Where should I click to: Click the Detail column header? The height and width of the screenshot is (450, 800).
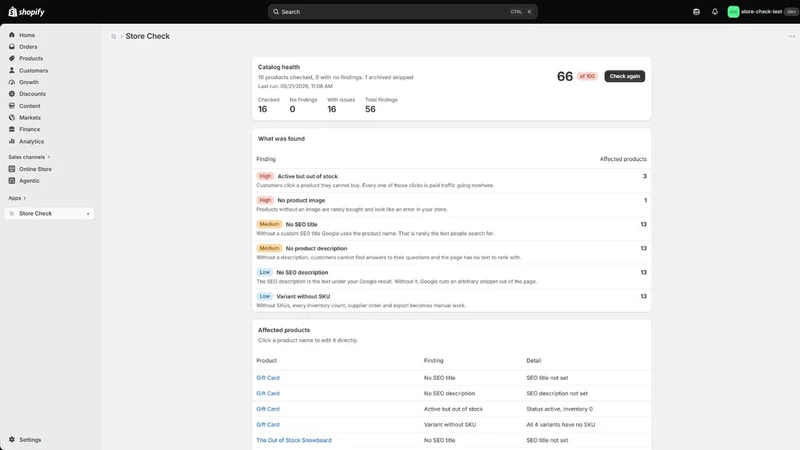(x=534, y=361)
